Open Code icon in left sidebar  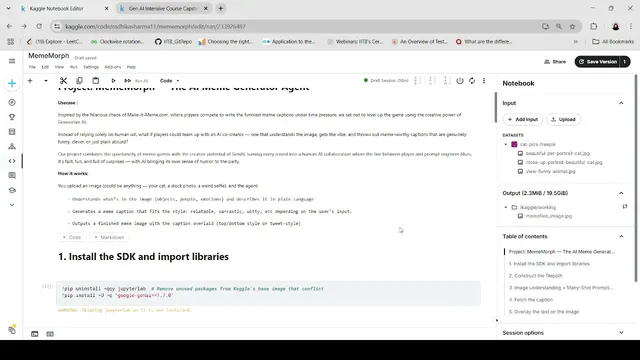tap(12, 161)
